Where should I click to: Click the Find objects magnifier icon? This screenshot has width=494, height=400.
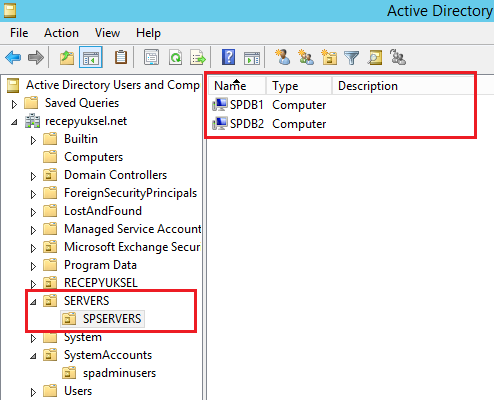pyautogui.click(x=375, y=57)
